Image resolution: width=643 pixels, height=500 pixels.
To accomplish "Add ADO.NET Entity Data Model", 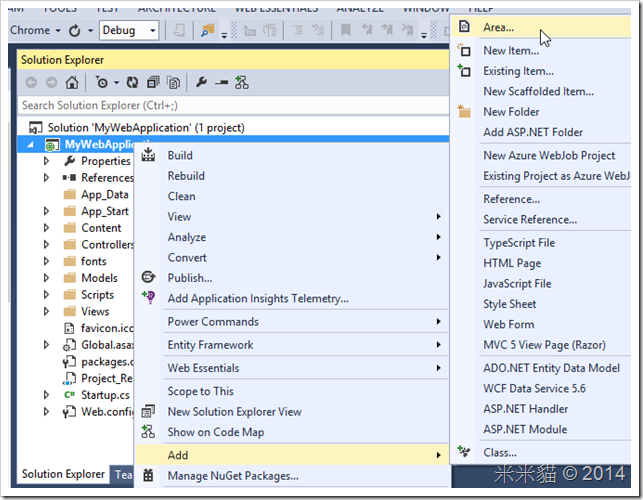I will click(541, 368).
